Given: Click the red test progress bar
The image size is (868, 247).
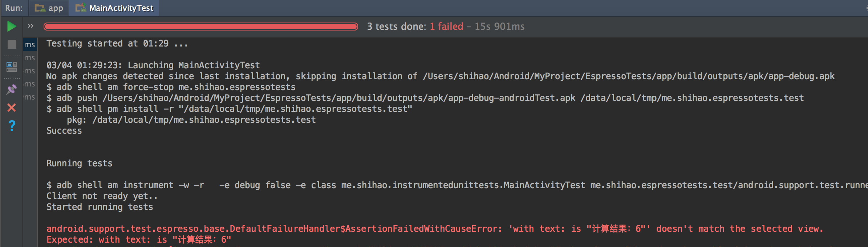Looking at the screenshot, I should point(200,27).
